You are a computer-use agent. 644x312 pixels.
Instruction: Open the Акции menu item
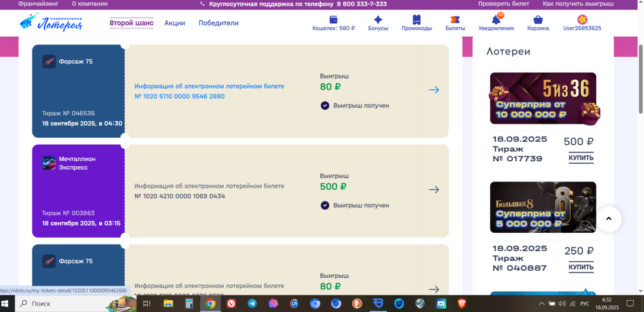[175, 23]
